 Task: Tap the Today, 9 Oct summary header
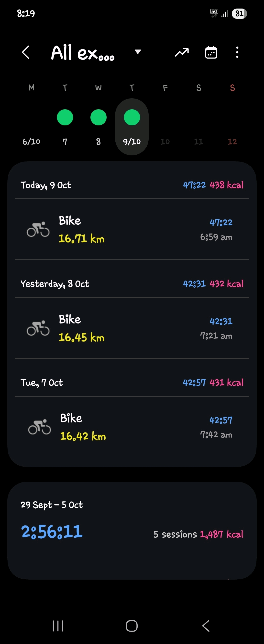coord(132,185)
